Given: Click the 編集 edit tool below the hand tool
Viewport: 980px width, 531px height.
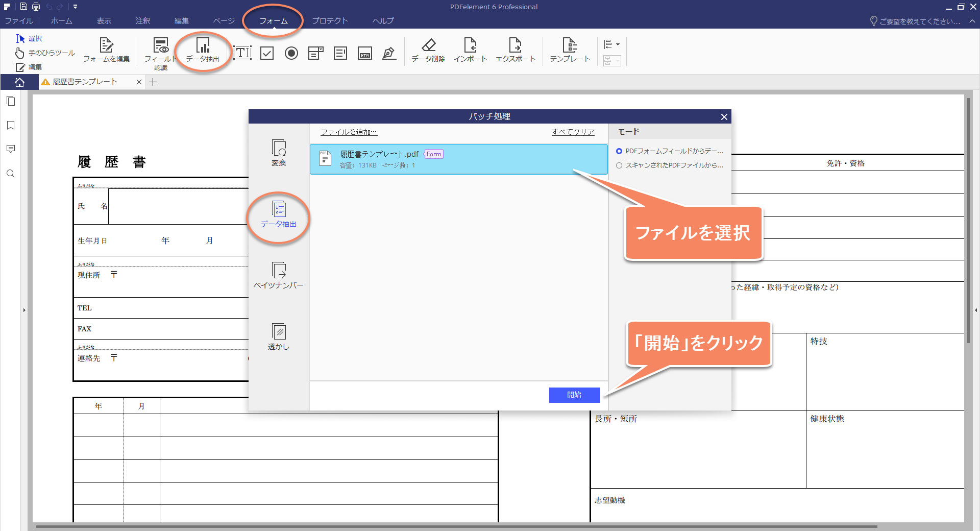Looking at the screenshot, I should (x=29, y=67).
